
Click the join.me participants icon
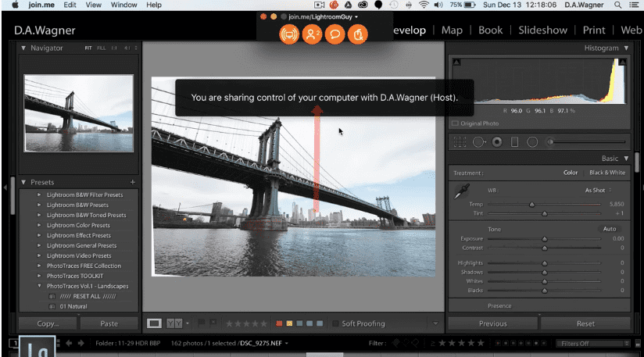pos(312,34)
